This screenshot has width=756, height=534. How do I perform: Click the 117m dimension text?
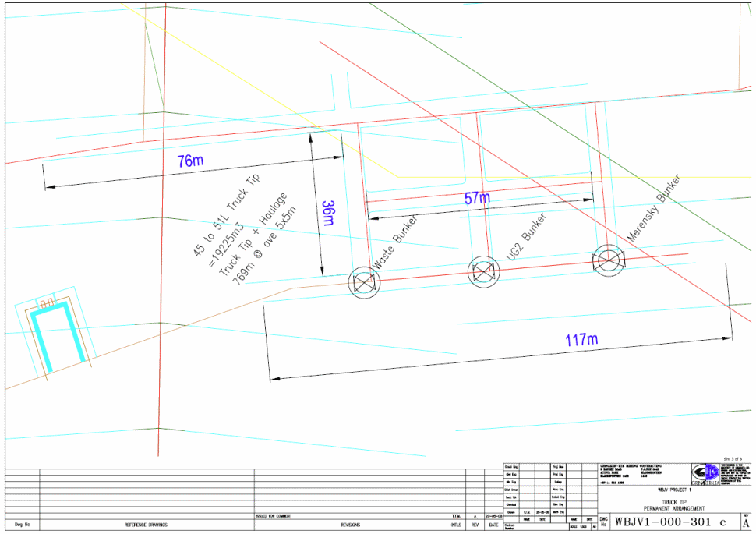[x=581, y=339]
